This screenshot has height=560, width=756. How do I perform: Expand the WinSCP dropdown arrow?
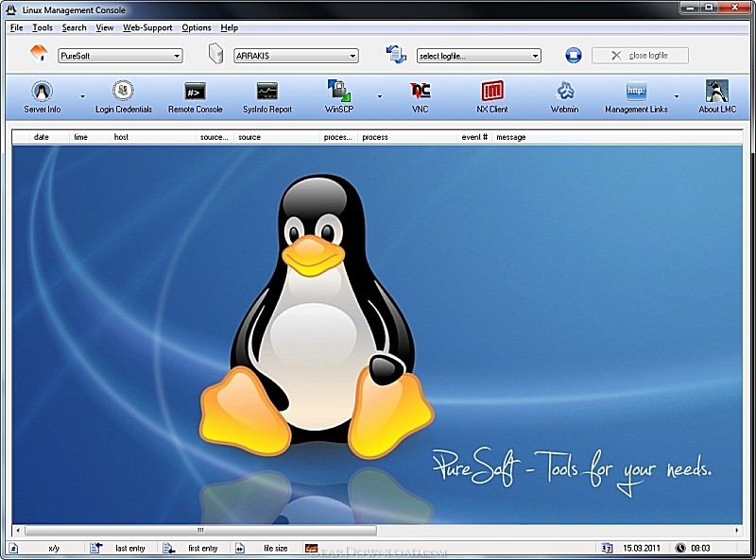click(x=380, y=96)
